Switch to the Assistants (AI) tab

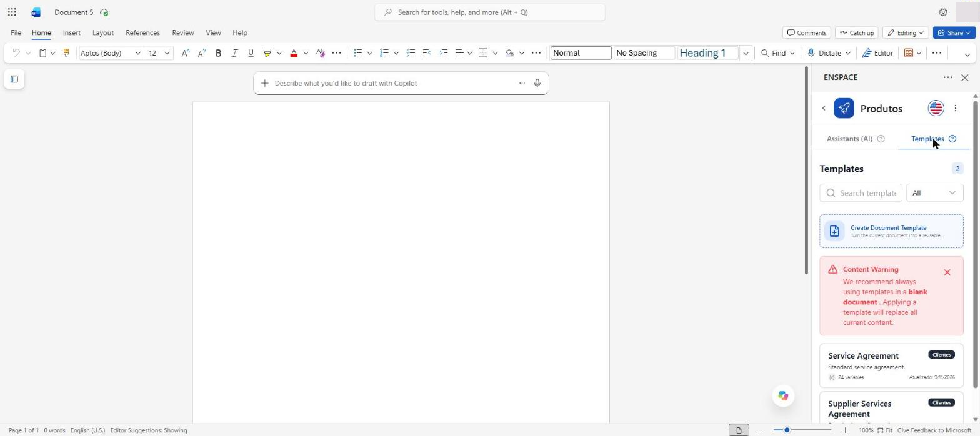(849, 139)
